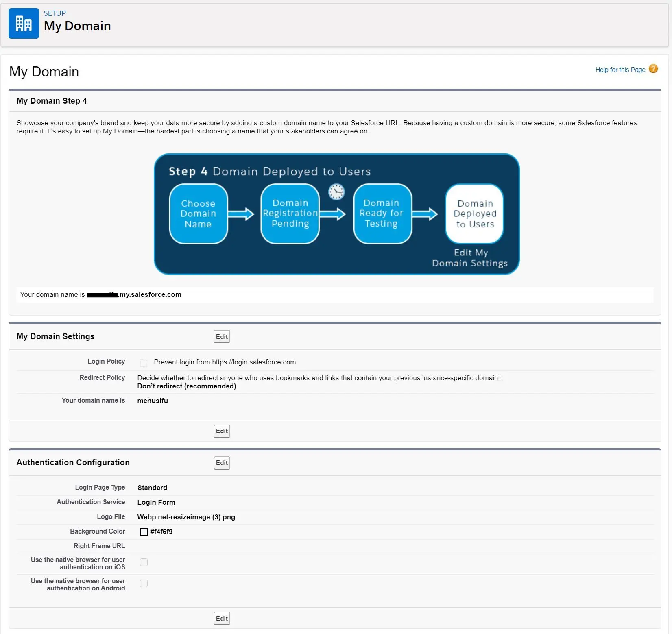672x634 pixels.
Task: Click the Redirect Policy label
Action: point(102,377)
